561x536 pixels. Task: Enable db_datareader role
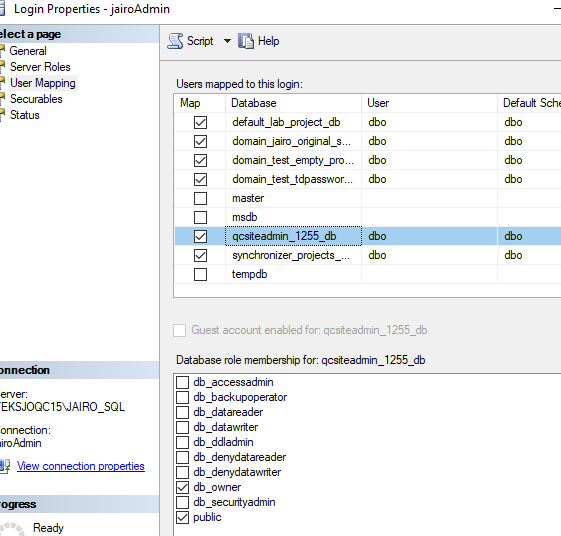pos(182,412)
